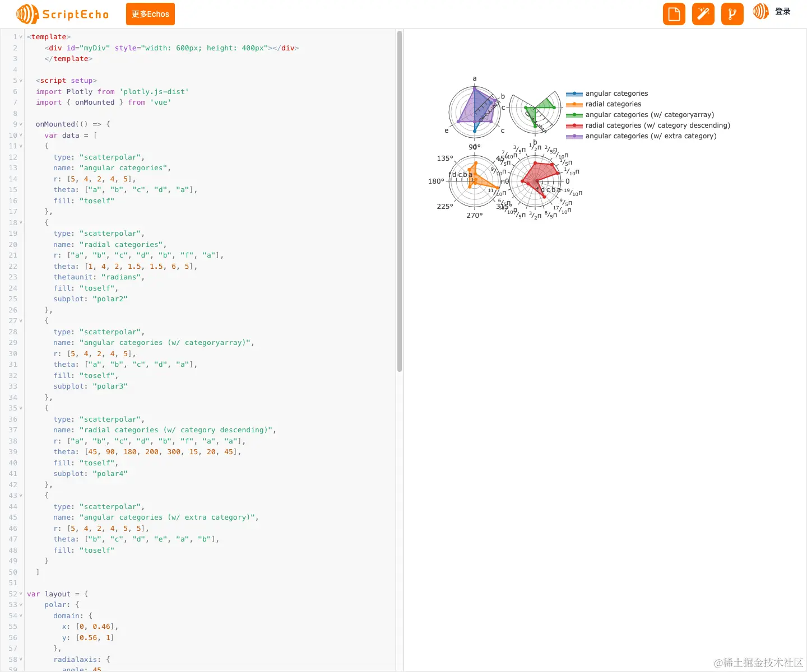The image size is (807, 672).
Task: Click the thetaunit: "radians" line
Action: (99, 277)
